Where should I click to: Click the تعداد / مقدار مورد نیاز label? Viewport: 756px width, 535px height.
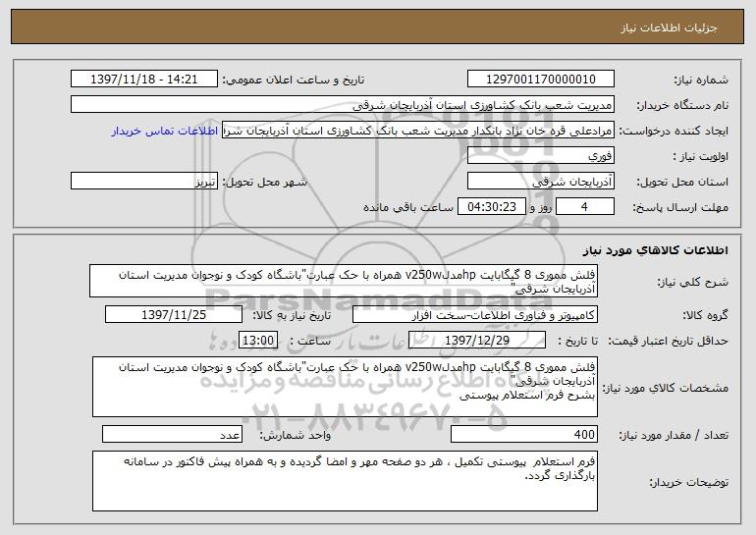[x=674, y=436]
